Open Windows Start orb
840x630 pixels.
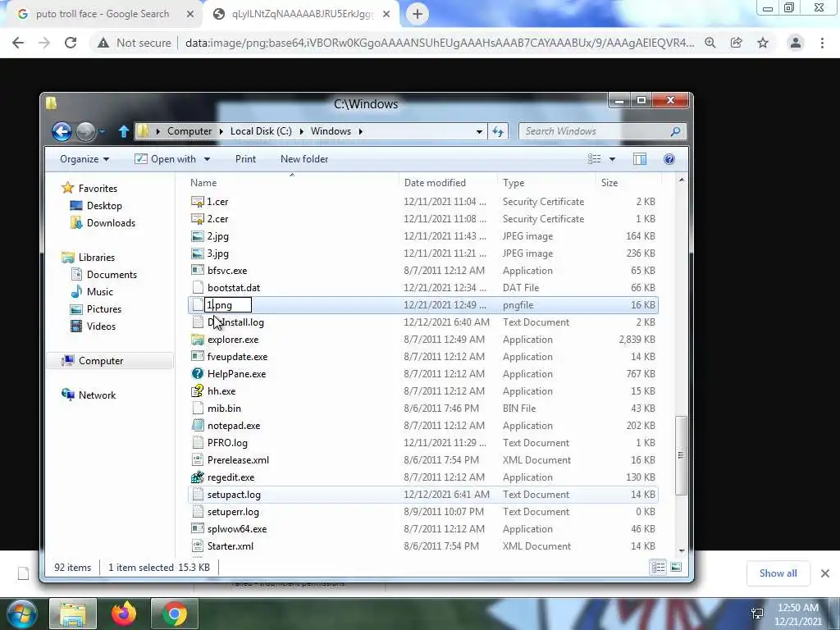[x=21, y=614]
